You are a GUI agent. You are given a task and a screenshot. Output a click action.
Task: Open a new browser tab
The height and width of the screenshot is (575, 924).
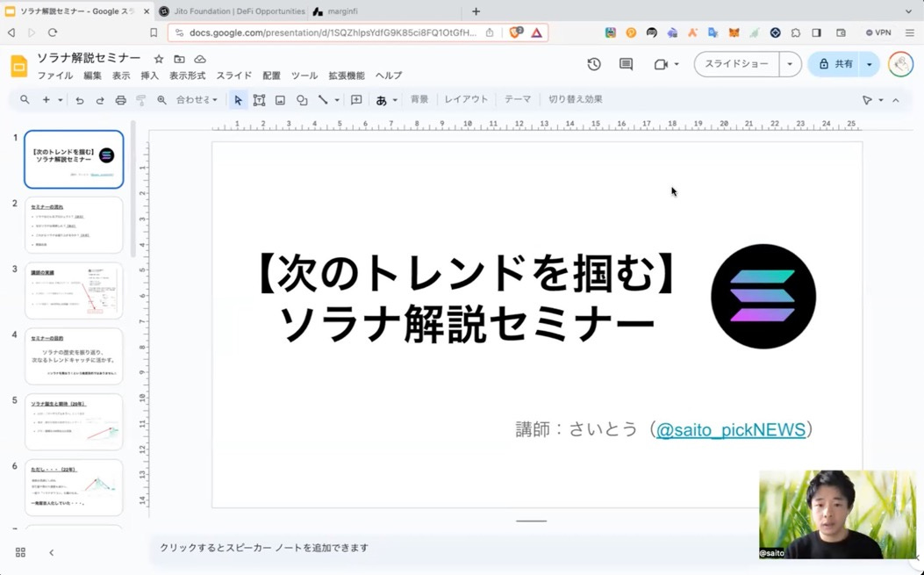pos(476,11)
